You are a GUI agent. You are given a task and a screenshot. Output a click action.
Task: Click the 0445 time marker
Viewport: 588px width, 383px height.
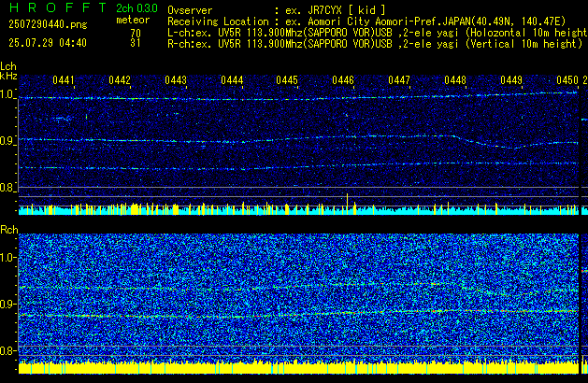[287, 80]
